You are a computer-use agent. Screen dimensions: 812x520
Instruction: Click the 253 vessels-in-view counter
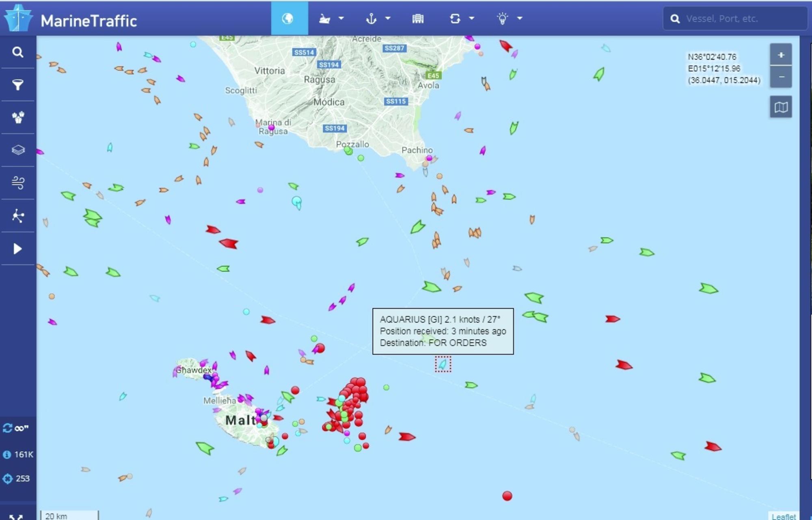point(16,479)
